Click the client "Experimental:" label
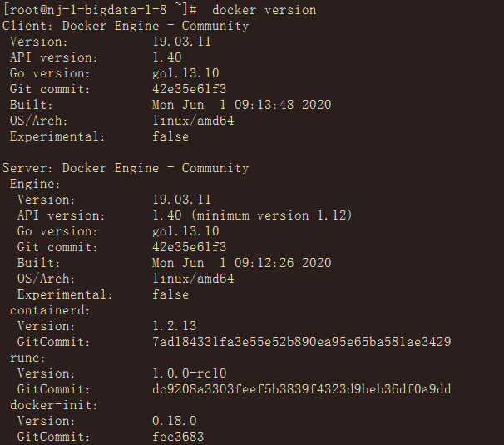Viewport: 504px width, 445px height. coord(57,136)
